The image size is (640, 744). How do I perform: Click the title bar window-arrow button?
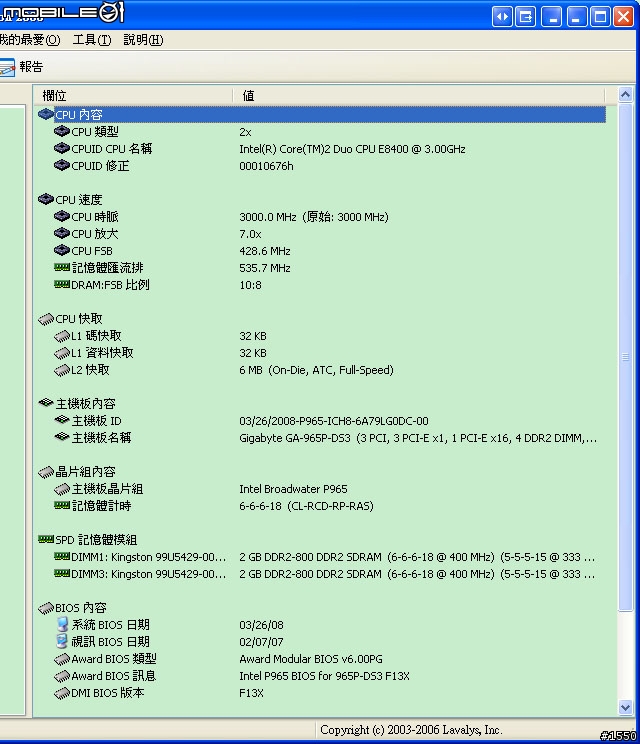tap(526, 17)
